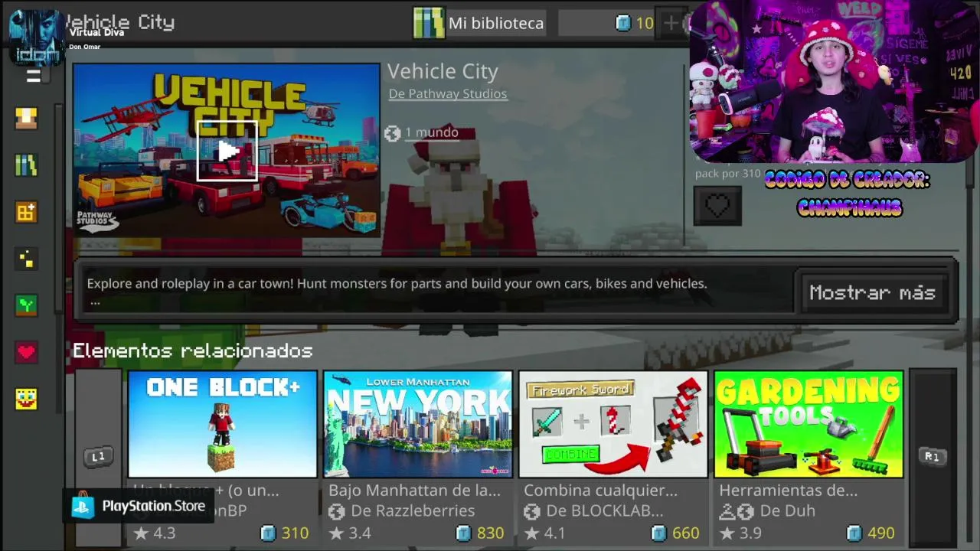Click the PlayStation Store logo overlay
This screenshot has height=551, width=980.
[x=139, y=506]
